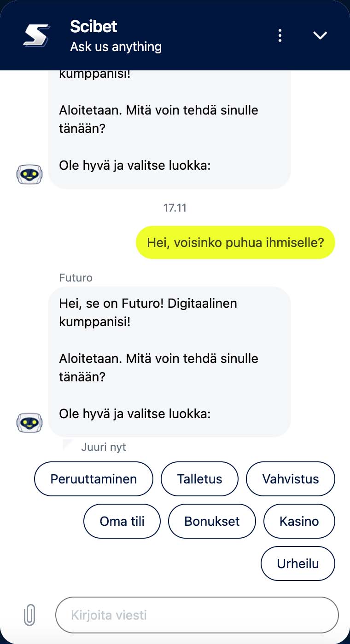Click the Futuro sender name label
This screenshot has width=350, height=644.
click(x=76, y=278)
